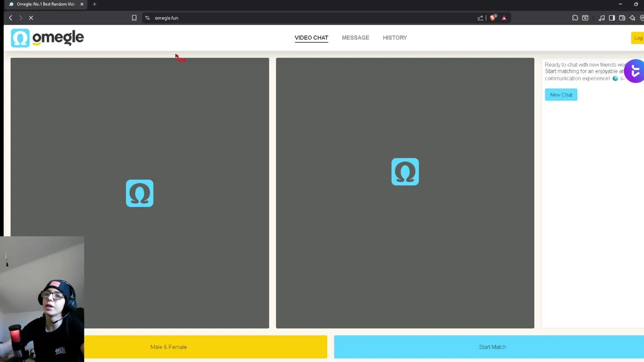Toggle the browser sidebar panel icon

point(612,18)
